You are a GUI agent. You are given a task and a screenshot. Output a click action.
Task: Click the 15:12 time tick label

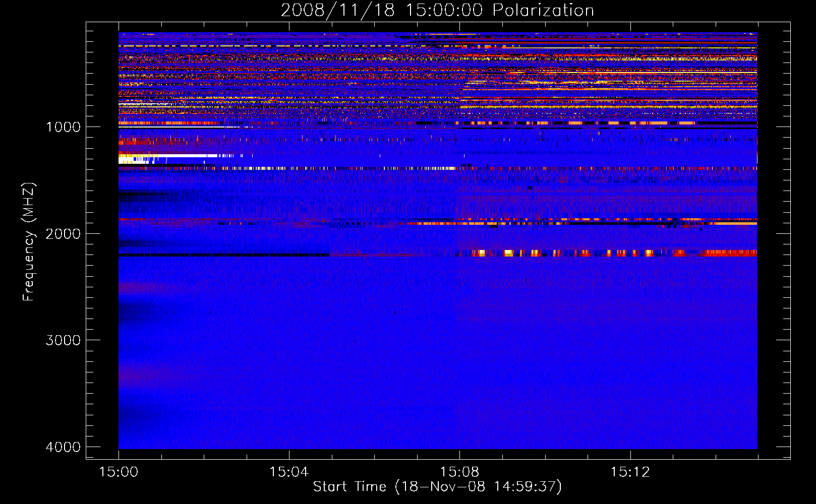point(630,472)
